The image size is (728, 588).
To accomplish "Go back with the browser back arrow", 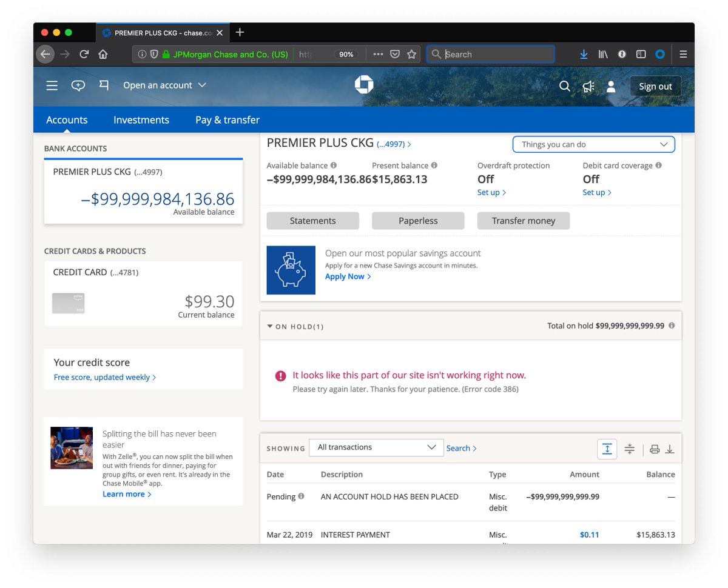I will pos(45,54).
